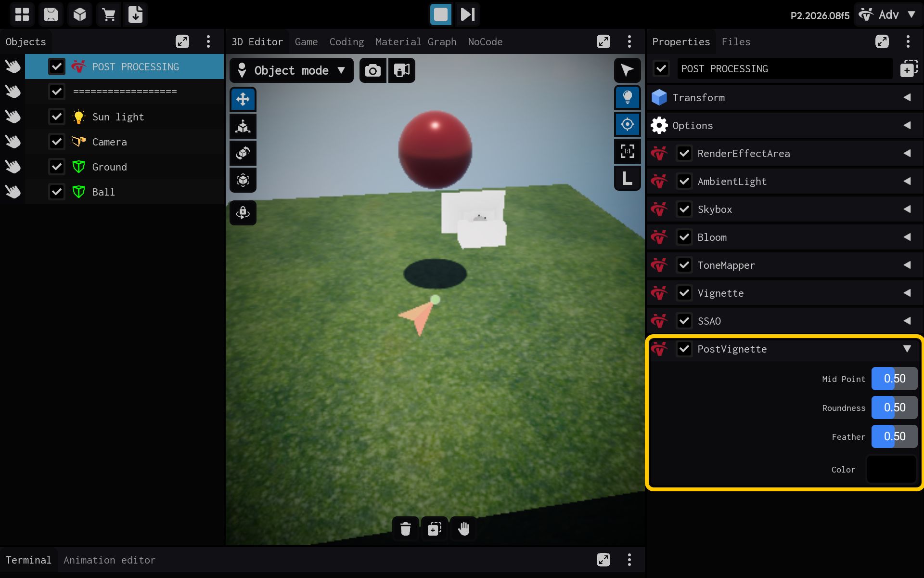Step forward one frame
Screen dimensions: 924x578
click(x=468, y=14)
